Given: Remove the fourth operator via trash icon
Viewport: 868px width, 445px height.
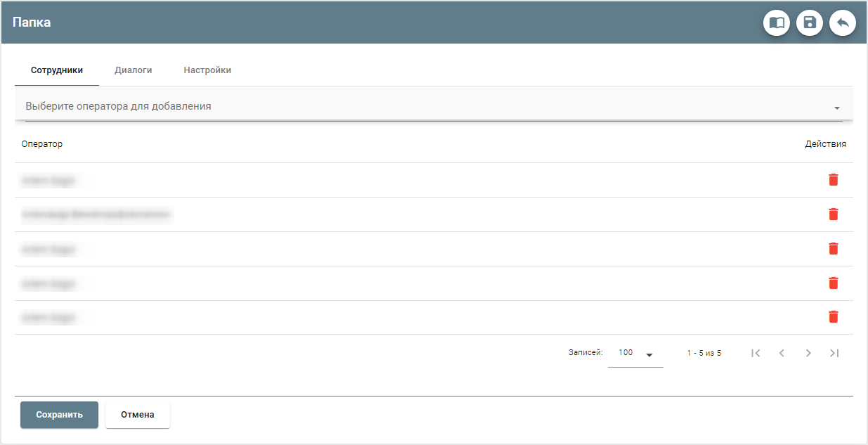Looking at the screenshot, I should [x=834, y=283].
